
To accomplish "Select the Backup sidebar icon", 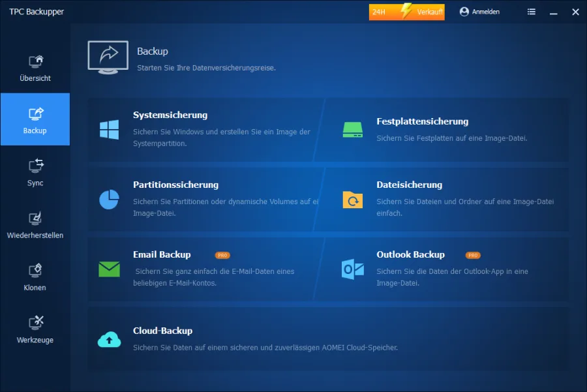I will [36, 114].
